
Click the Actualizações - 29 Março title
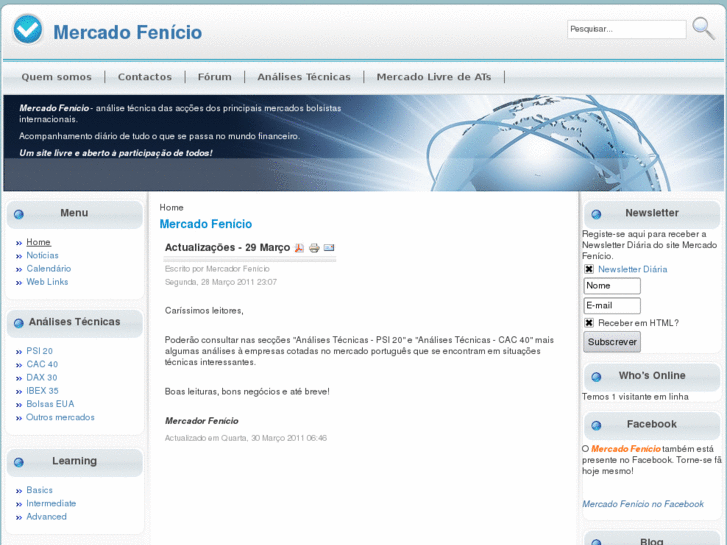(x=227, y=248)
